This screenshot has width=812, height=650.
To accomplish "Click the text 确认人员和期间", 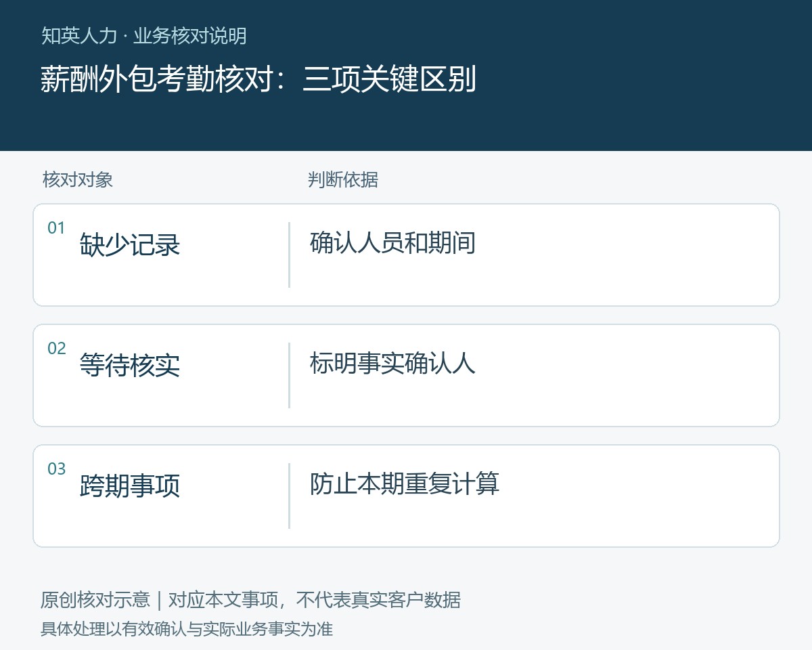I will 393,242.
